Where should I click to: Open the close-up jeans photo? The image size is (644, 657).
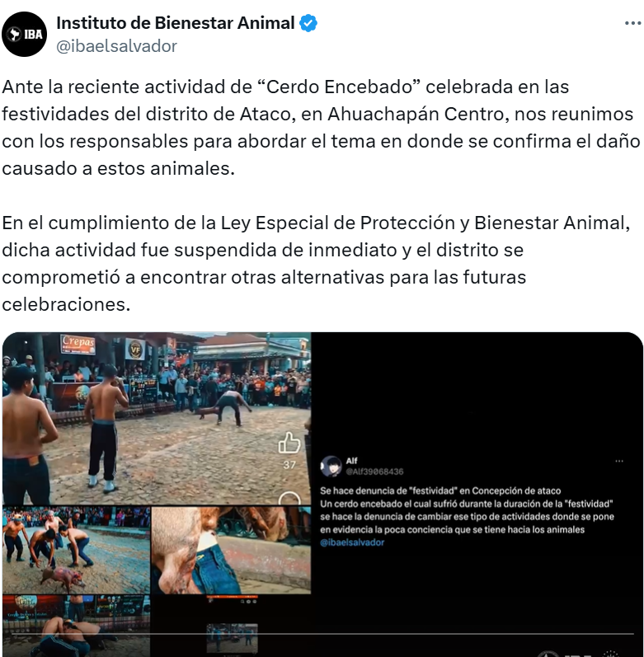coord(231,550)
